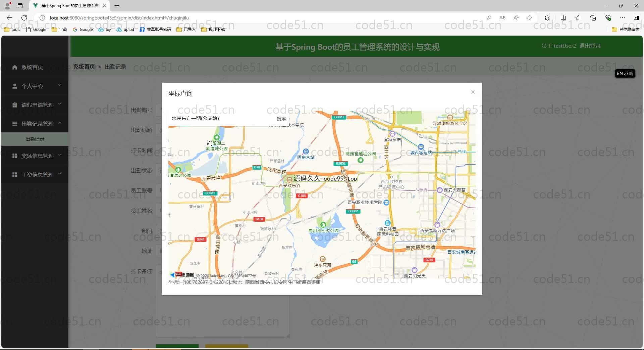Open the tools bookmark folder

pyautogui.click(x=12, y=30)
